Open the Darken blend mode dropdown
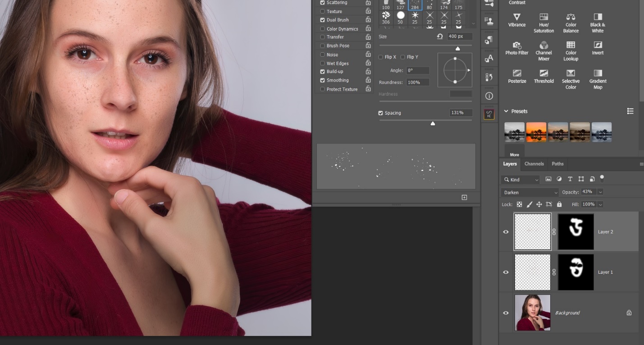The width and height of the screenshot is (644, 345). coord(530,192)
